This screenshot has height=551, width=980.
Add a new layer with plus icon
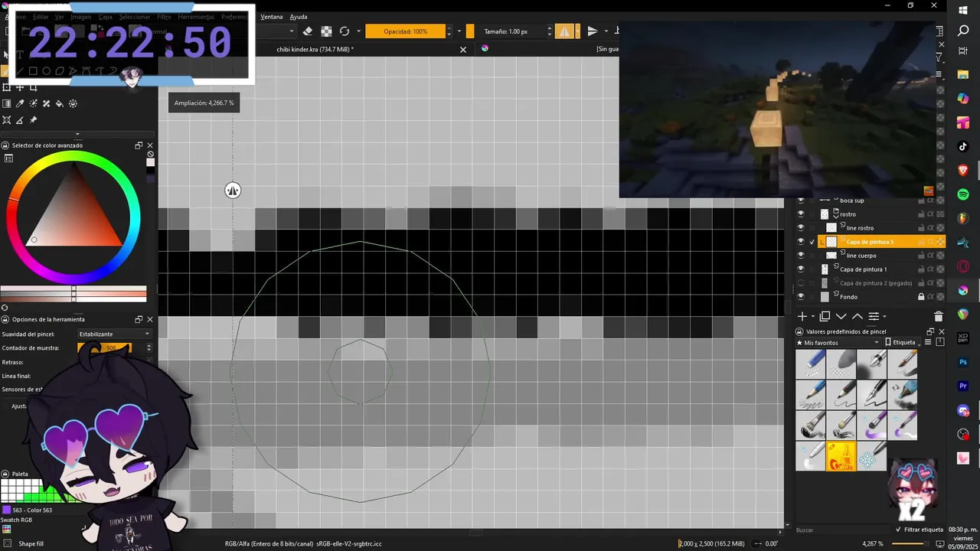802,316
